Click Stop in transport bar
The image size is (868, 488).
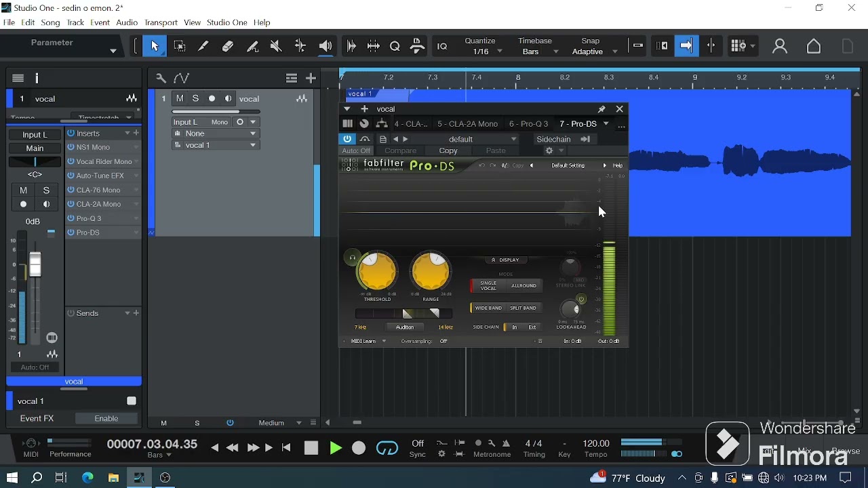[x=312, y=448]
